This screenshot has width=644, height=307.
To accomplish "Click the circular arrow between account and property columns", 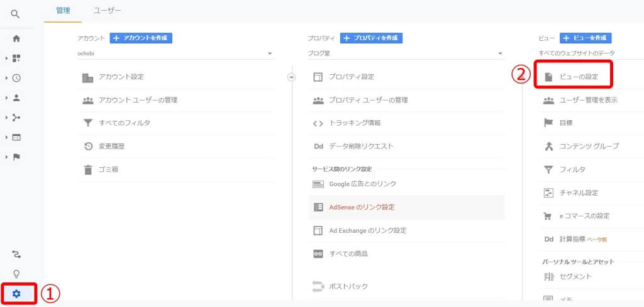I will tap(291, 77).
